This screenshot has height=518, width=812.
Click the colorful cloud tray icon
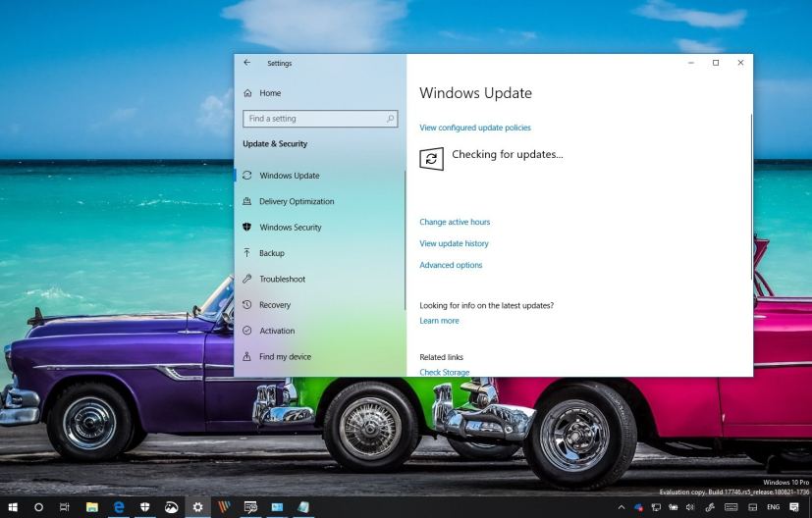638,507
